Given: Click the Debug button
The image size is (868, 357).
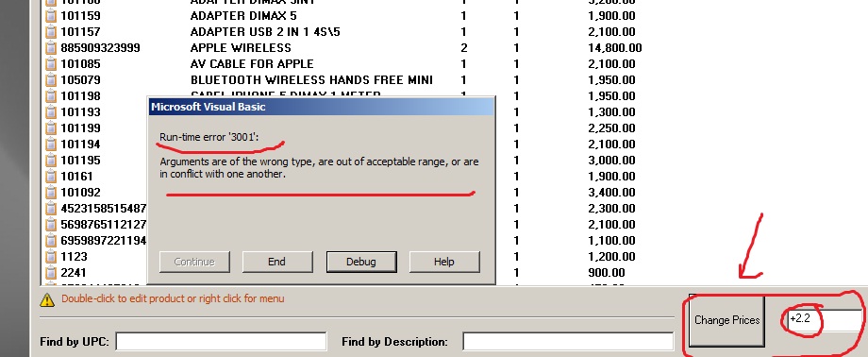Looking at the screenshot, I should 361,262.
